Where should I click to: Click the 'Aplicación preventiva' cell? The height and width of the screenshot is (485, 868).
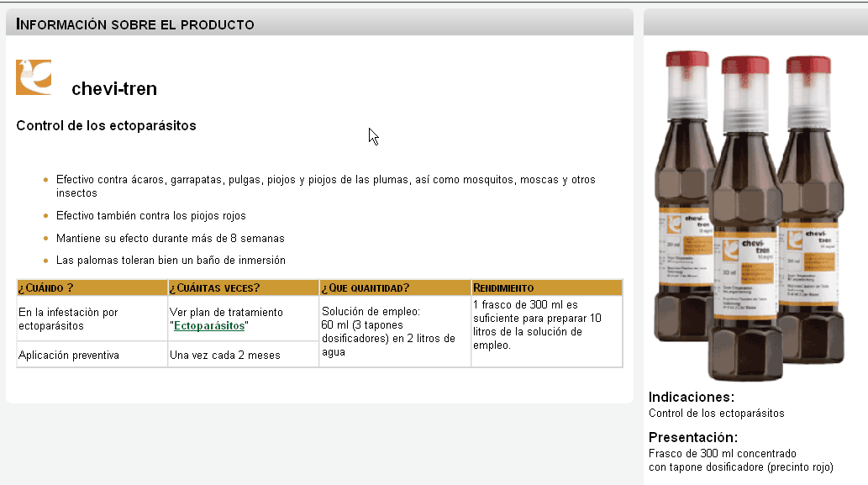pyautogui.click(x=92, y=355)
